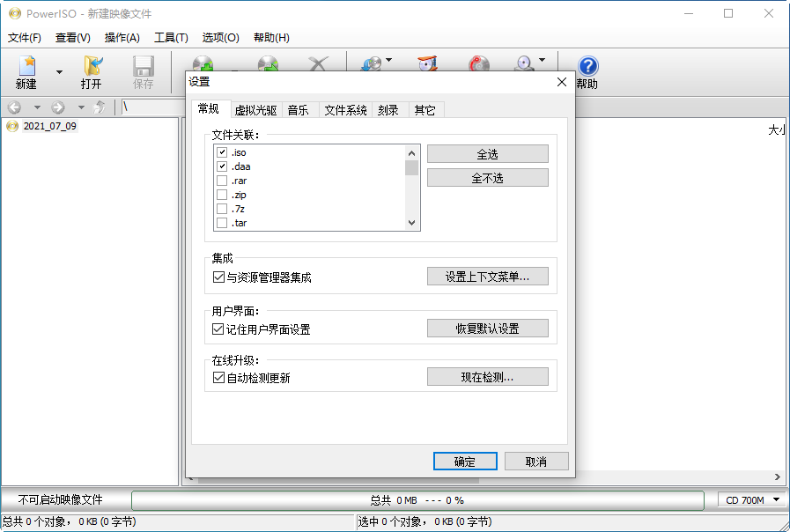This screenshot has height=532, width=790.
Task: Click the 取消 button
Action: [536, 462]
